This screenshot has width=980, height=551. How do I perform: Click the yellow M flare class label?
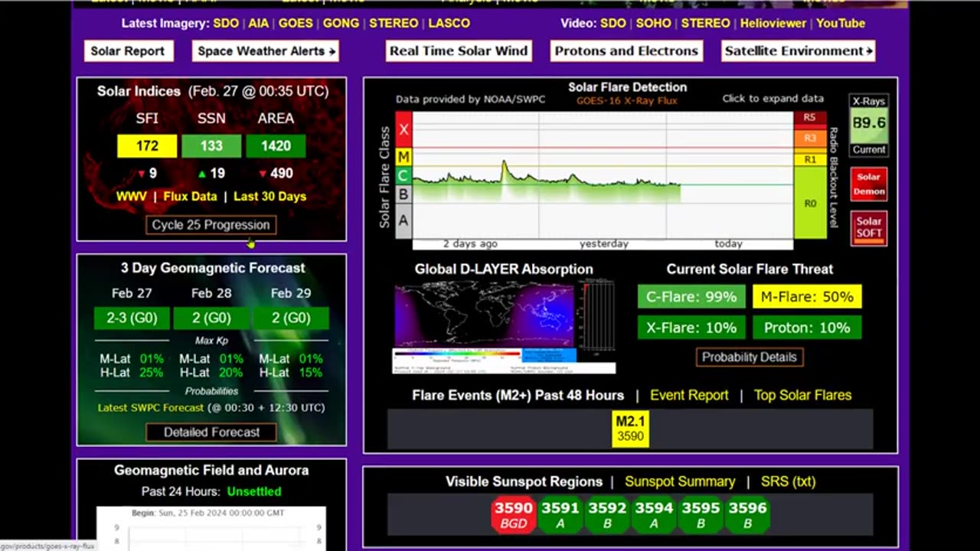pos(403,157)
